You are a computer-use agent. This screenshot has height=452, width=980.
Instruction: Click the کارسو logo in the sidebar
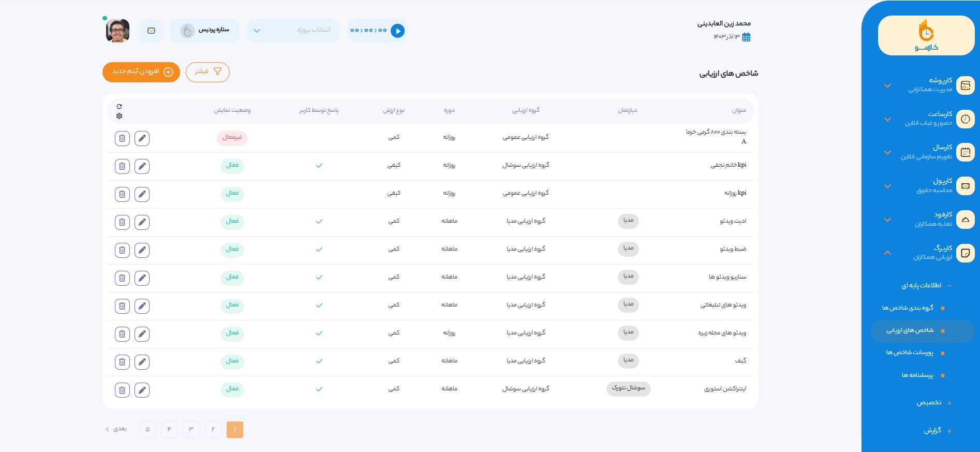click(x=926, y=36)
